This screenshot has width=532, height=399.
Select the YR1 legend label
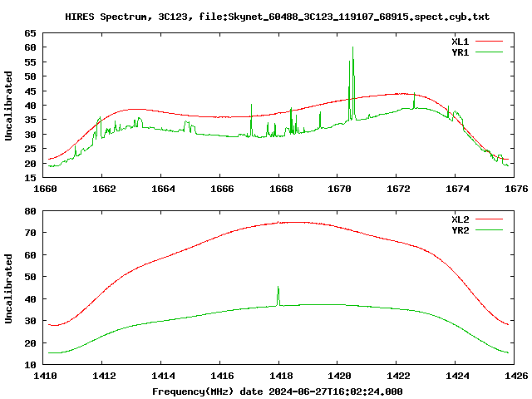click(460, 52)
